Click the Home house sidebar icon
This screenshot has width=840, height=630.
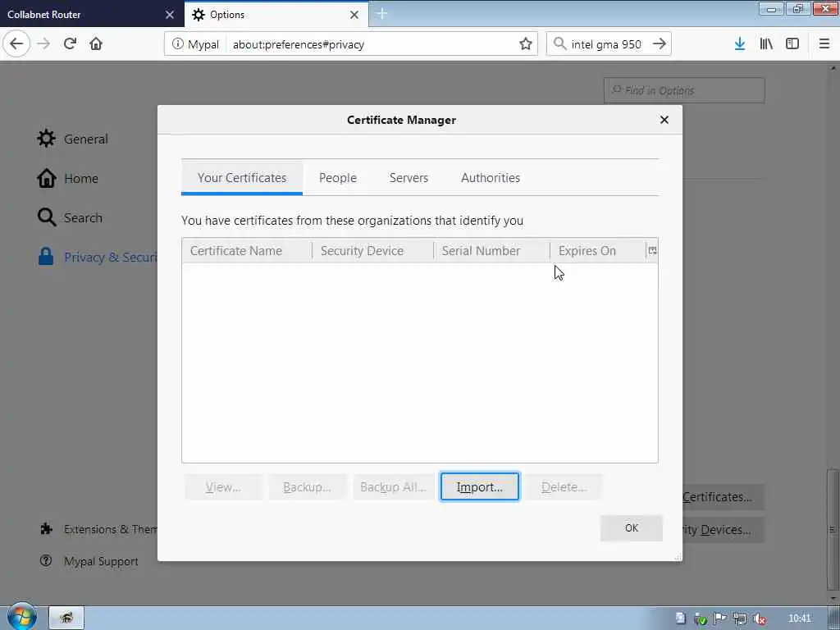pyautogui.click(x=47, y=178)
